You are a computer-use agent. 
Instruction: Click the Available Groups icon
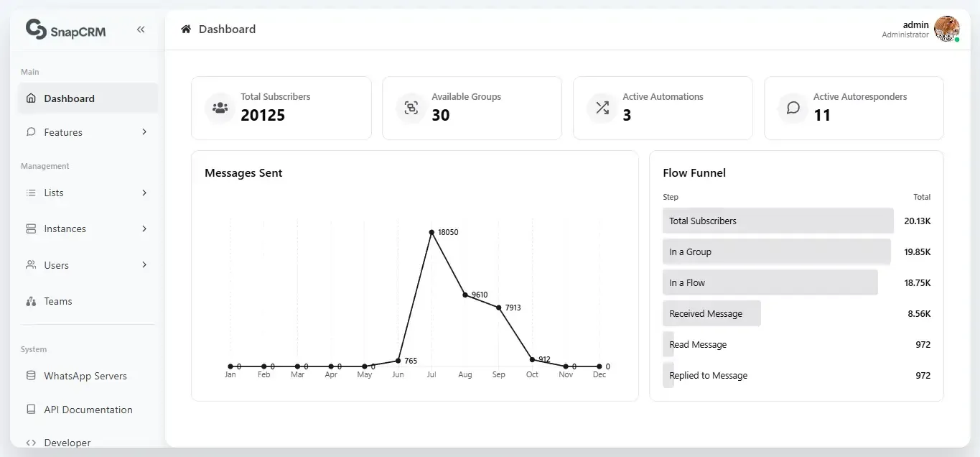click(411, 108)
